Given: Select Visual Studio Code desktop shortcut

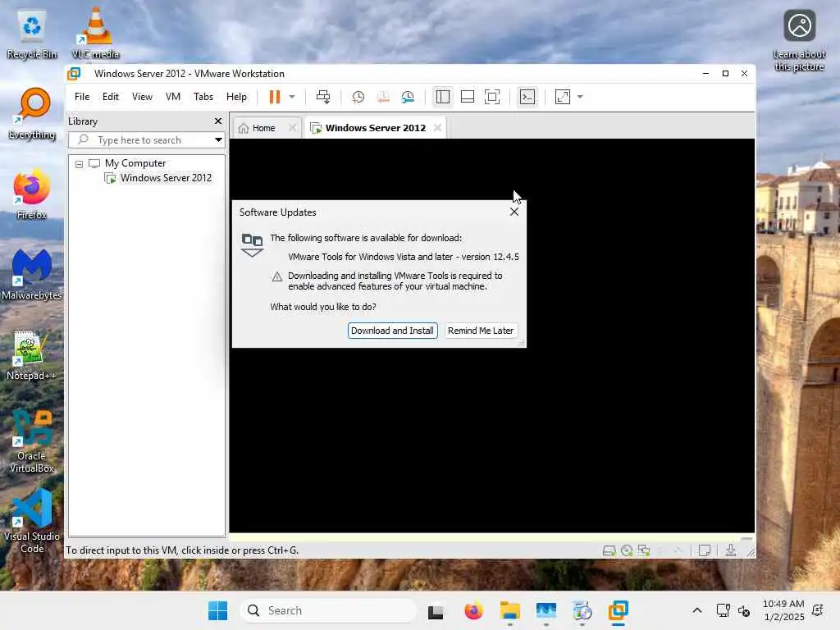Looking at the screenshot, I should pyautogui.click(x=32, y=521).
